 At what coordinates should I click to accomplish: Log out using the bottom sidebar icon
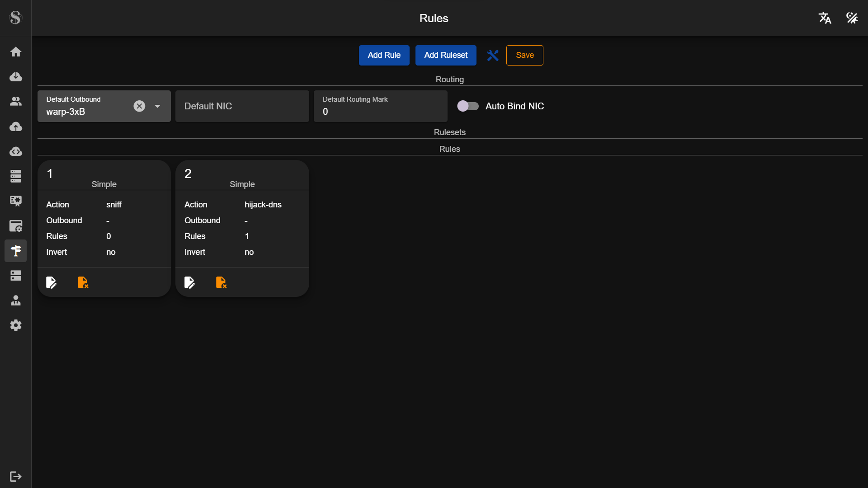[15, 477]
